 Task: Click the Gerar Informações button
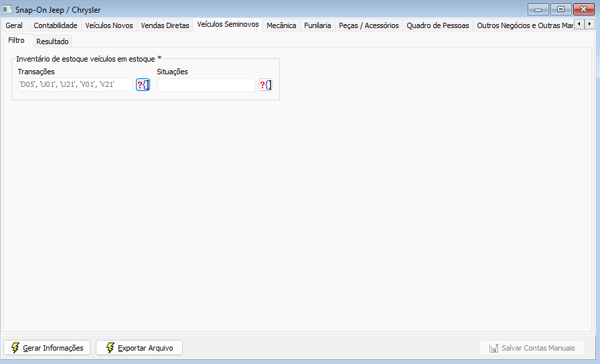[47, 347]
